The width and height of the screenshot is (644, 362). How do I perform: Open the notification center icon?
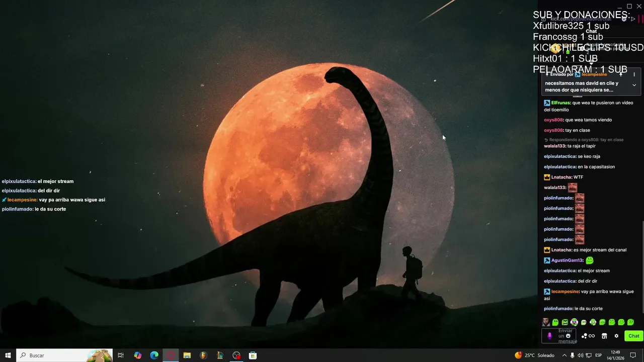(633, 355)
